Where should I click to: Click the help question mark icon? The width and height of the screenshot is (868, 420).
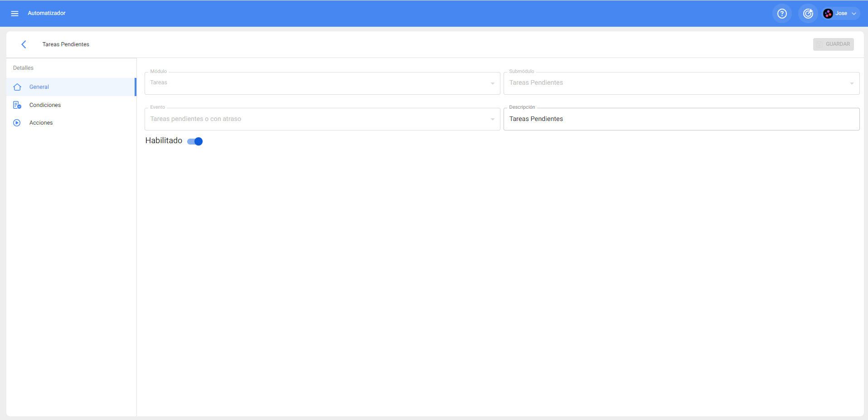coord(782,14)
